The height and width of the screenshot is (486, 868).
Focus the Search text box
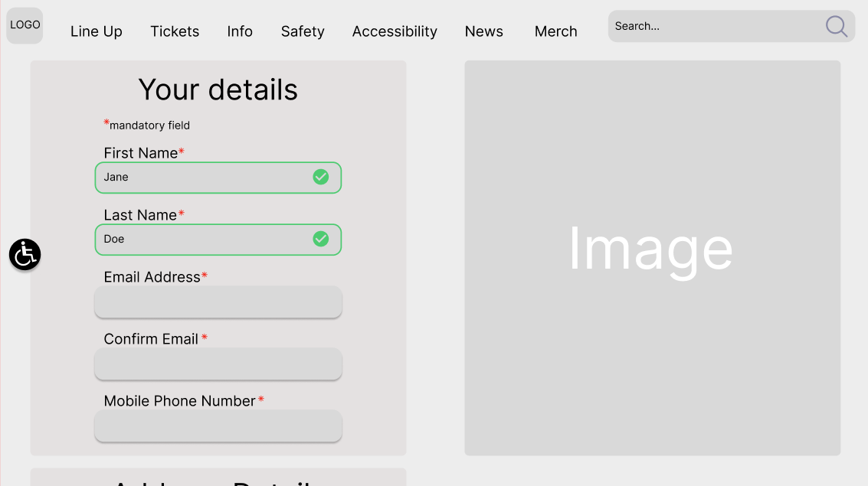712,26
